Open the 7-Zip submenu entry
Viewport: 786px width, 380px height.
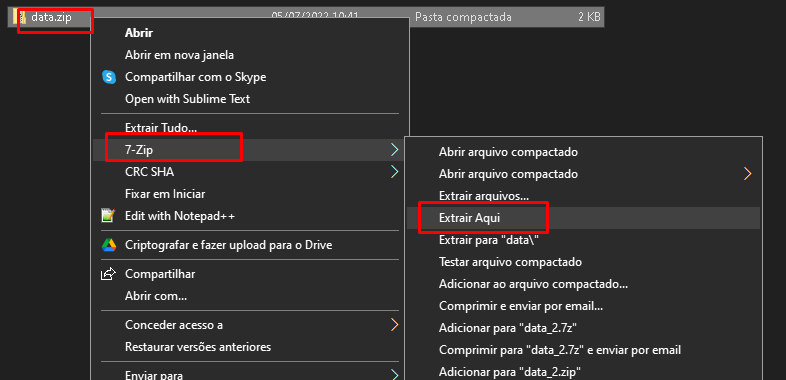pyautogui.click(x=247, y=149)
